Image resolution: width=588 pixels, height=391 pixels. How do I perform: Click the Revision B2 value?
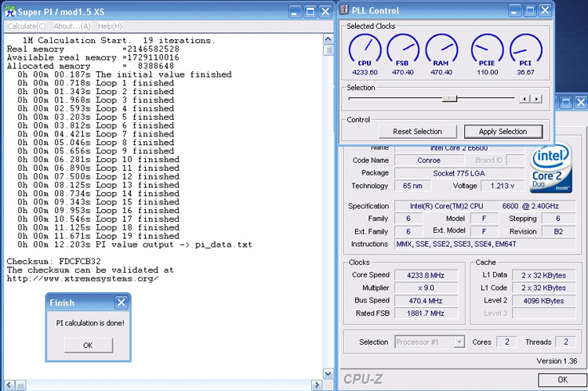pos(558,232)
